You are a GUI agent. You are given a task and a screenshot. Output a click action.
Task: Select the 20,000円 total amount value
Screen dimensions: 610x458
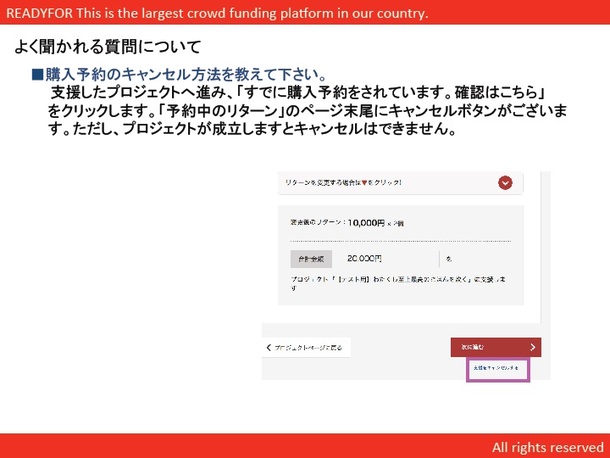click(x=368, y=258)
